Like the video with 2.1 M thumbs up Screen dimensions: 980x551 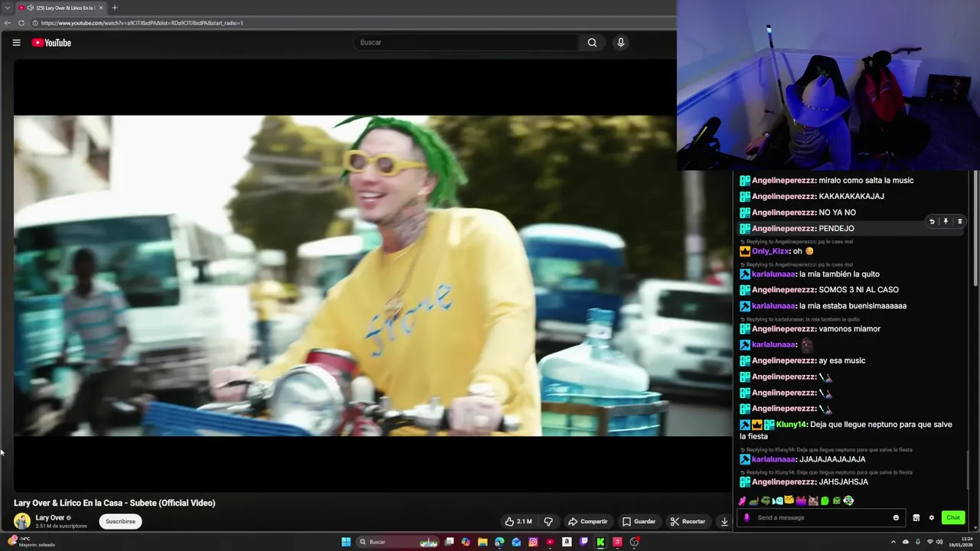click(518, 521)
